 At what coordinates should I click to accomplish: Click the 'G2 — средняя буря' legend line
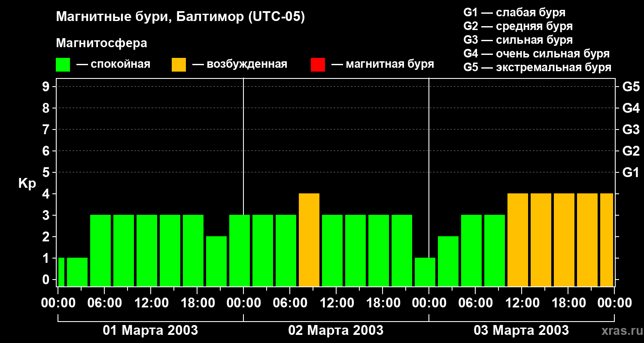click(518, 26)
